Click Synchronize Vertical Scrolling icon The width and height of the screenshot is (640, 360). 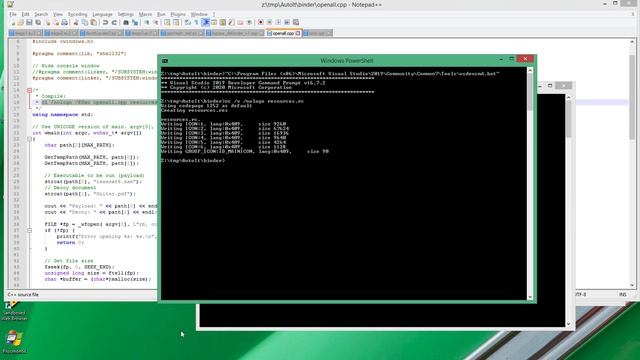(x=167, y=22)
